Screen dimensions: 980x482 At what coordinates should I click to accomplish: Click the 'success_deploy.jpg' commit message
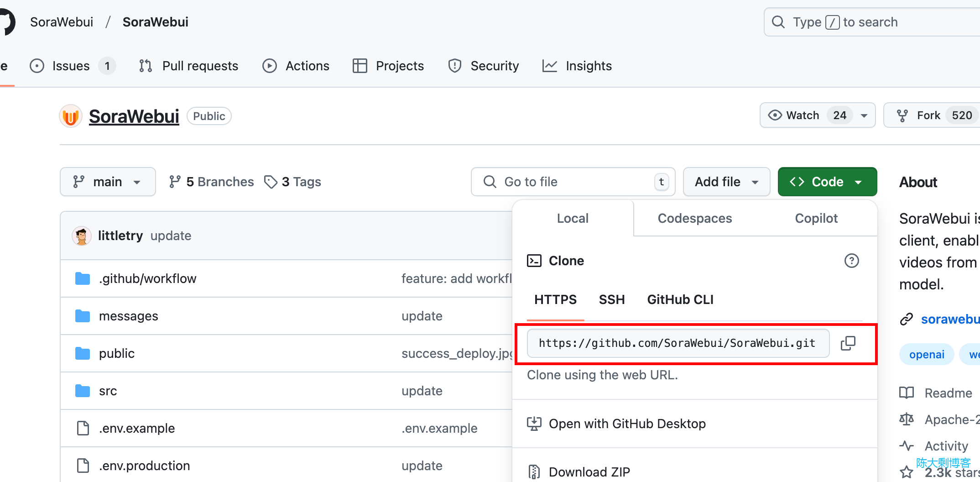point(457,353)
